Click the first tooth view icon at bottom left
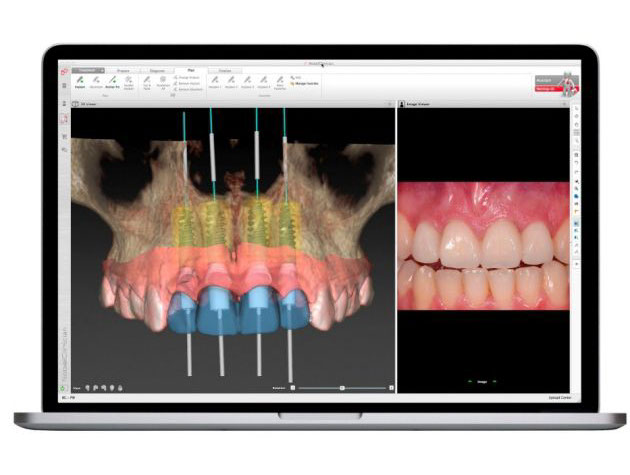The image size is (630, 475). point(88,387)
